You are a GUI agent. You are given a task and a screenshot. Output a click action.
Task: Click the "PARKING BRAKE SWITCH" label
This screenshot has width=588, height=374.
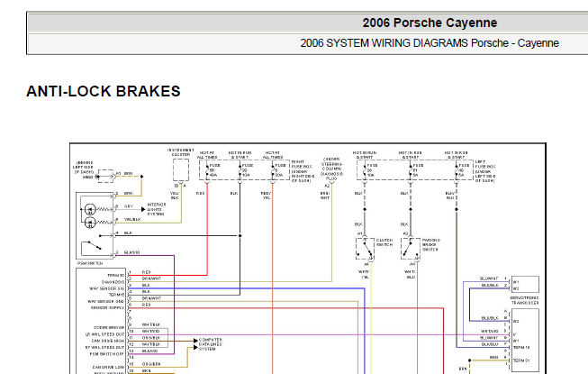431,244
